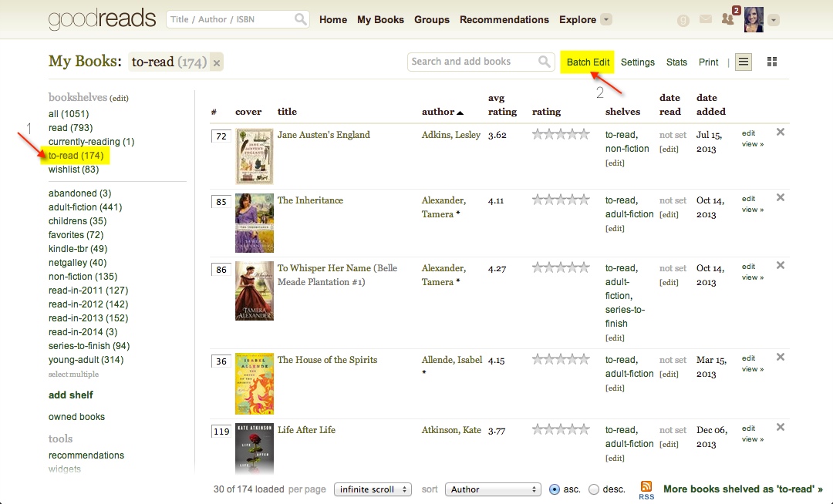Open the messages envelope icon

pyautogui.click(x=706, y=19)
